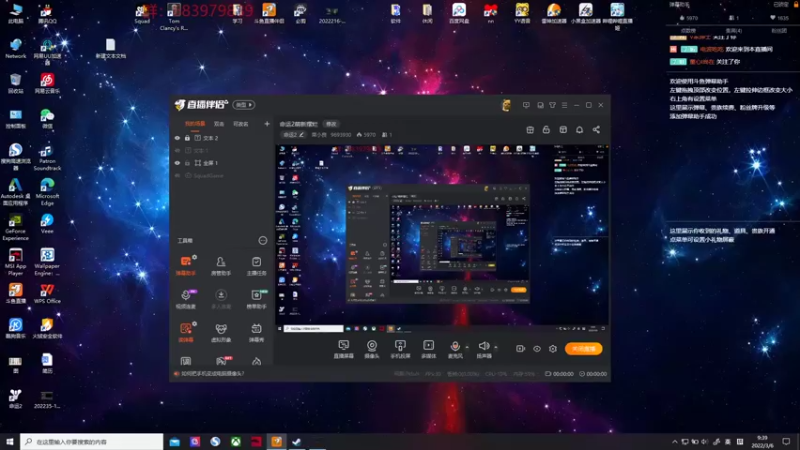Open the hamburger menu in title bar
The height and width of the screenshot is (450, 800).
pos(564,105)
